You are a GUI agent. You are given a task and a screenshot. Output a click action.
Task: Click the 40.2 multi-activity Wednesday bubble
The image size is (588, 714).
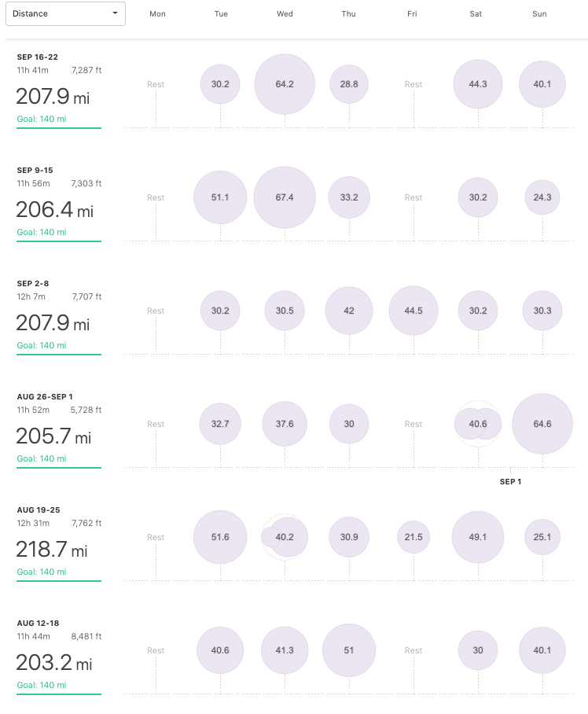[285, 537]
